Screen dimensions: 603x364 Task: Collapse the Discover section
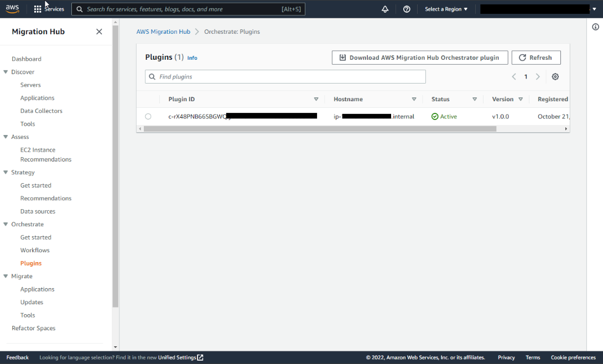(x=6, y=72)
